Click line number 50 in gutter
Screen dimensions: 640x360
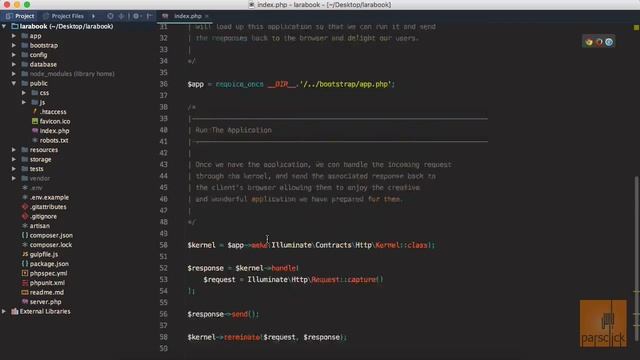pos(163,245)
